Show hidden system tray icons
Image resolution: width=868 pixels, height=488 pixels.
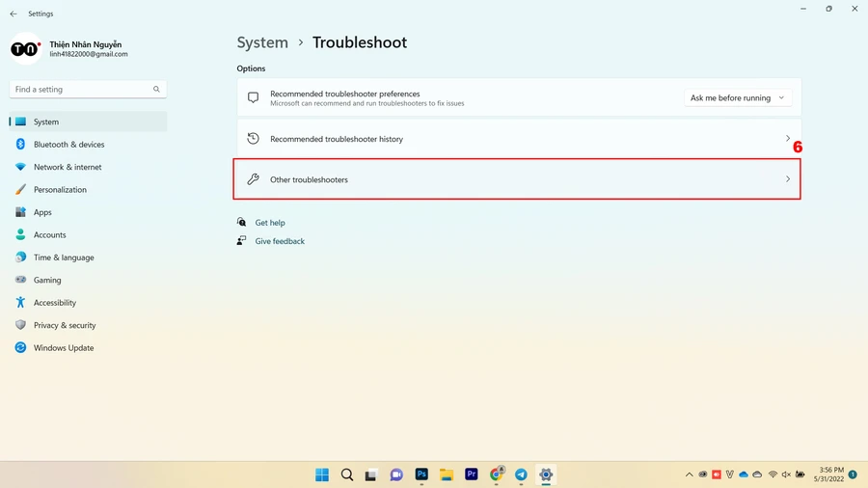tap(690, 474)
